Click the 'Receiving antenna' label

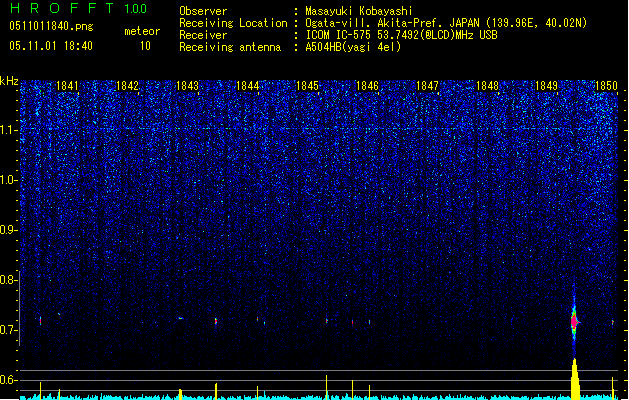230,47
